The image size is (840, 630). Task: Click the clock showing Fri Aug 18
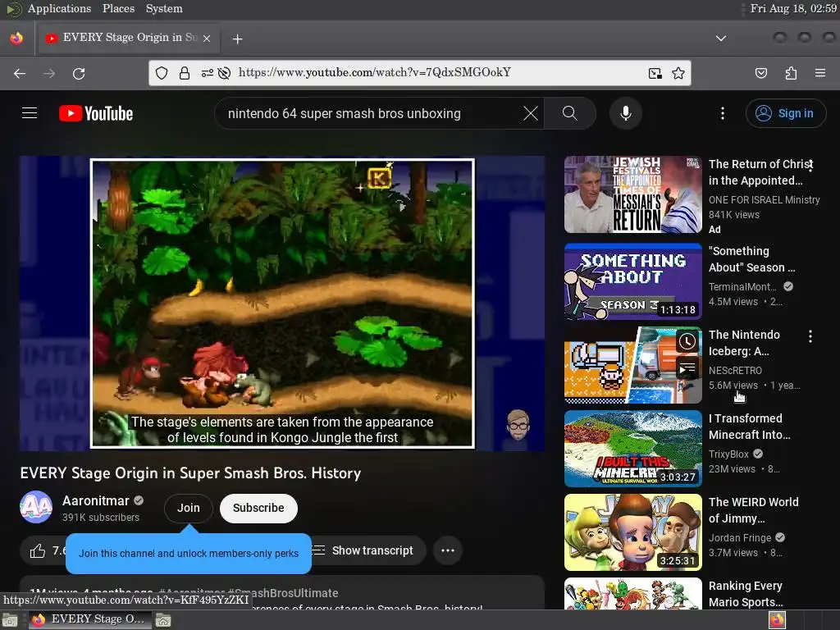[793, 8]
